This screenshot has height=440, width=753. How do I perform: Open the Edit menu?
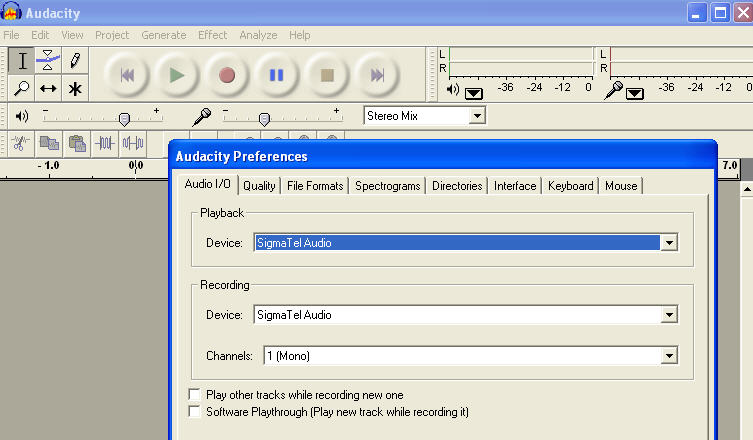point(40,35)
